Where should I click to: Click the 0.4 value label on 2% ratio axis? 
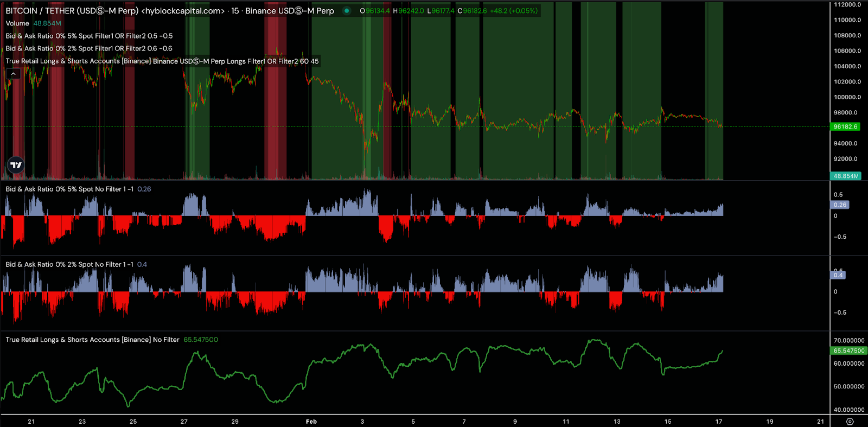[x=838, y=275]
